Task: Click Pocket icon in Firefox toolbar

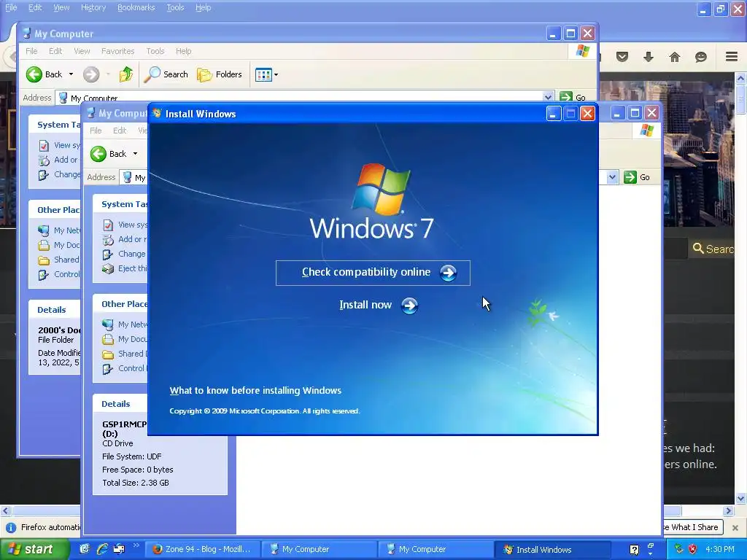Action: (x=622, y=57)
